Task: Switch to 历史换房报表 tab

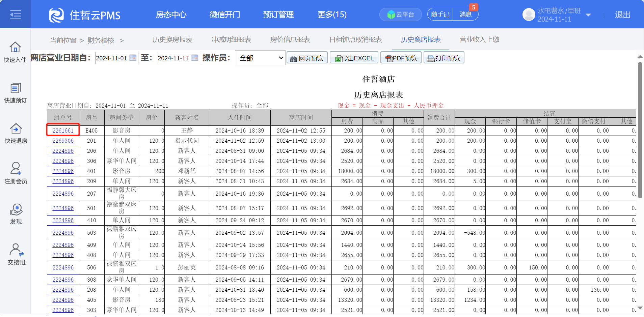Action: [172, 39]
